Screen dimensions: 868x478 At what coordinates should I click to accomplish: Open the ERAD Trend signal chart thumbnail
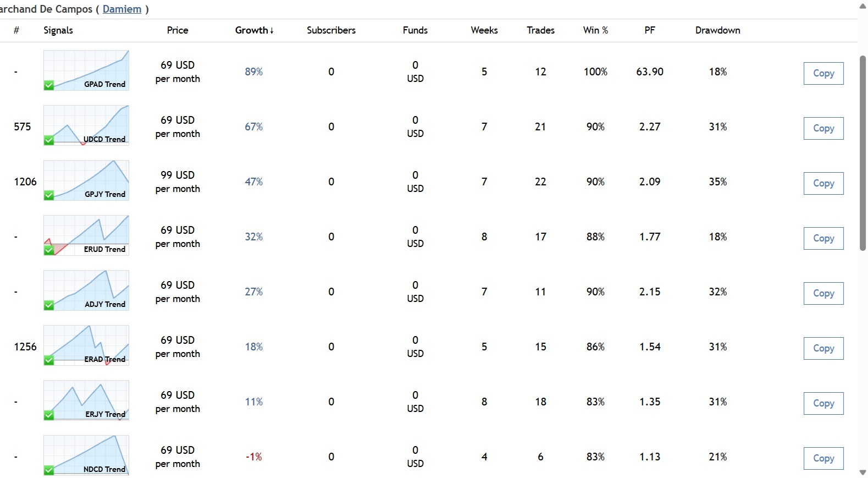point(86,345)
